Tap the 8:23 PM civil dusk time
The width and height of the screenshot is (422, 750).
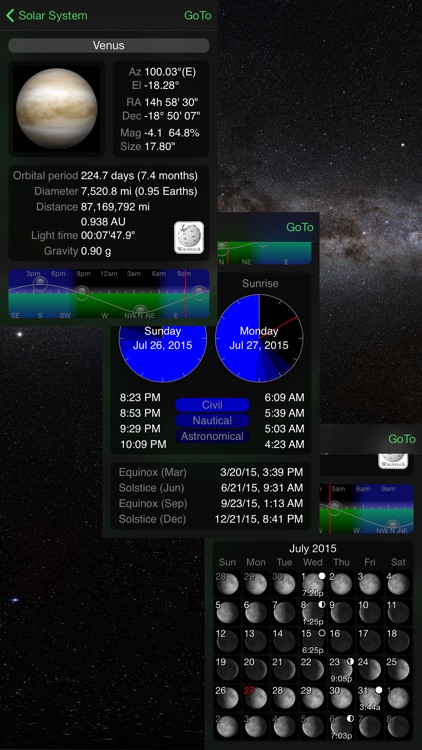140,397
